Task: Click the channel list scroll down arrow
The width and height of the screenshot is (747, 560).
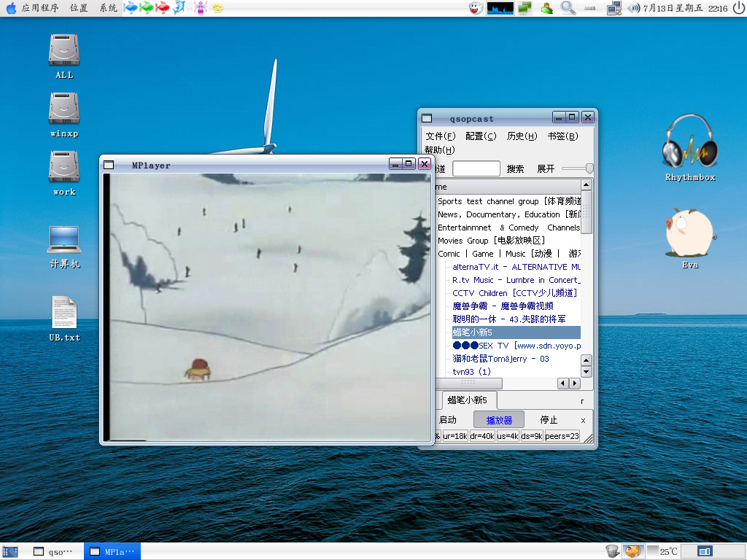Action: [x=587, y=371]
